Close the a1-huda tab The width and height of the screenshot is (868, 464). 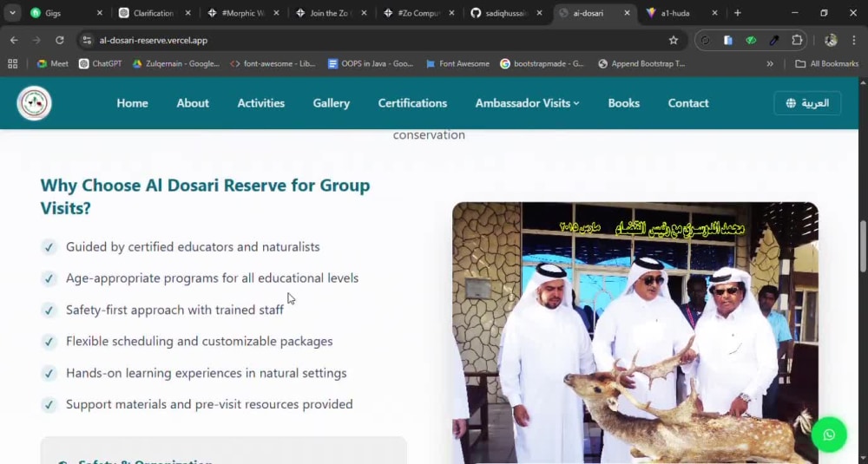pos(714,13)
